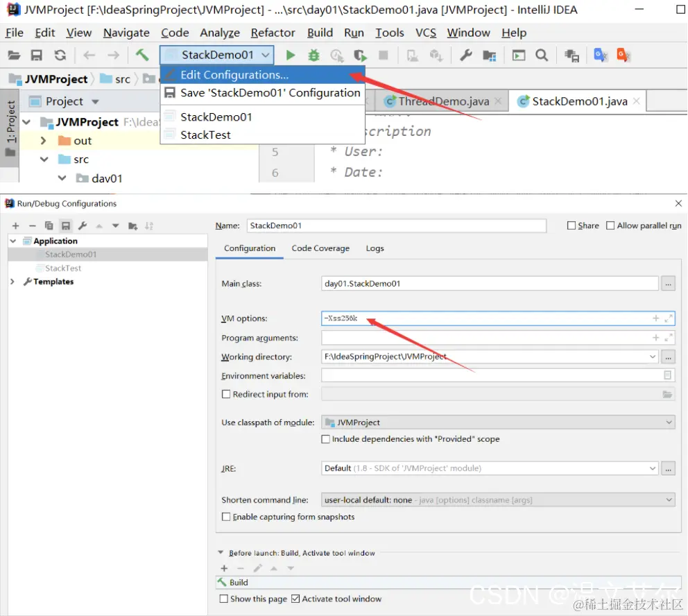Image resolution: width=688 pixels, height=616 pixels.
Task: Check Show this page checkbox
Action: click(x=224, y=599)
